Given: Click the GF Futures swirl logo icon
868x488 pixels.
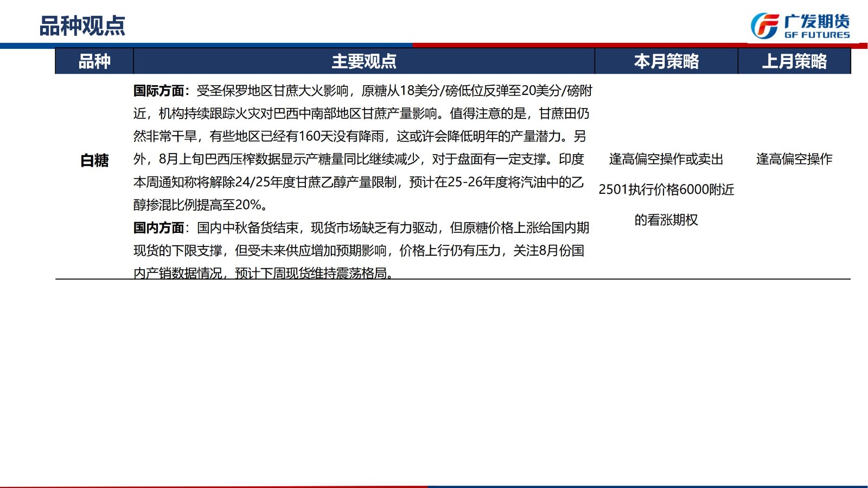Looking at the screenshot, I should point(765,26).
